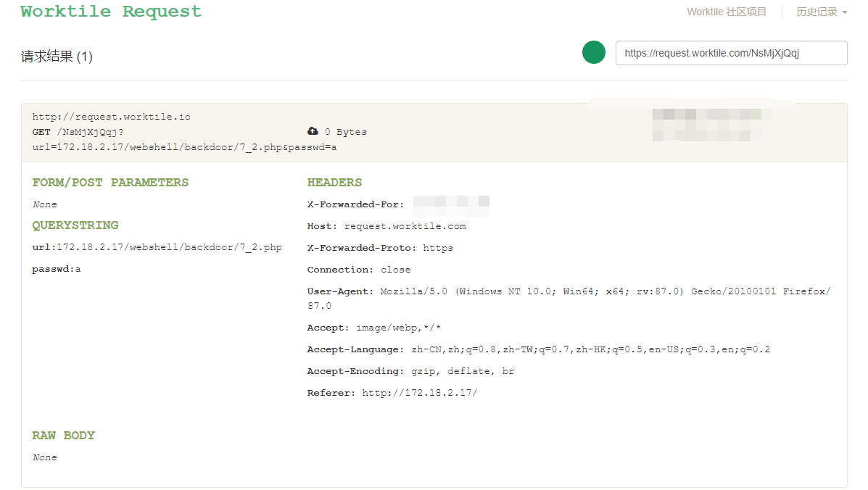Click the Accept: image/webp header
868x490 pixels.
click(373, 328)
